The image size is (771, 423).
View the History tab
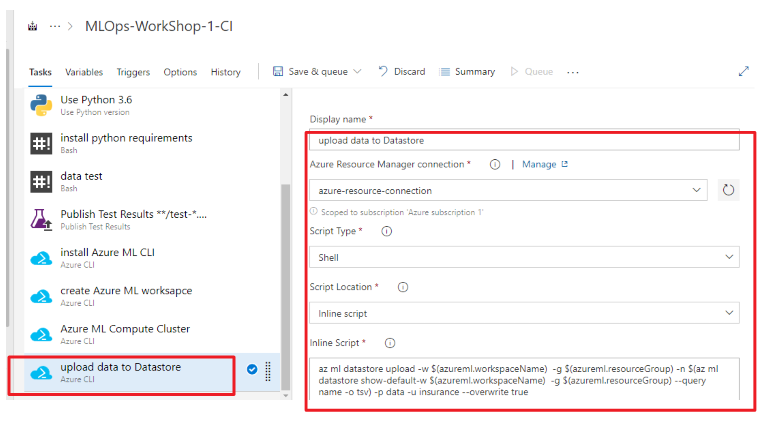pos(226,72)
